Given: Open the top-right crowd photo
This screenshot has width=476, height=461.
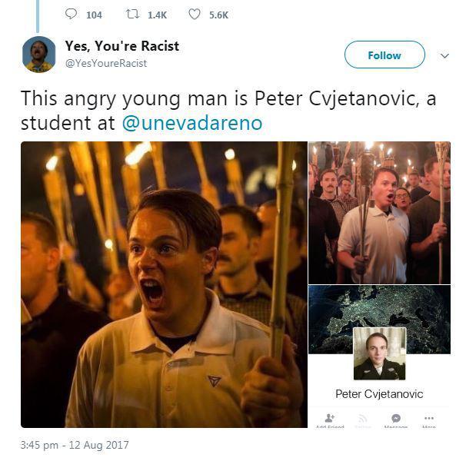Looking at the screenshot, I should click(379, 213).
